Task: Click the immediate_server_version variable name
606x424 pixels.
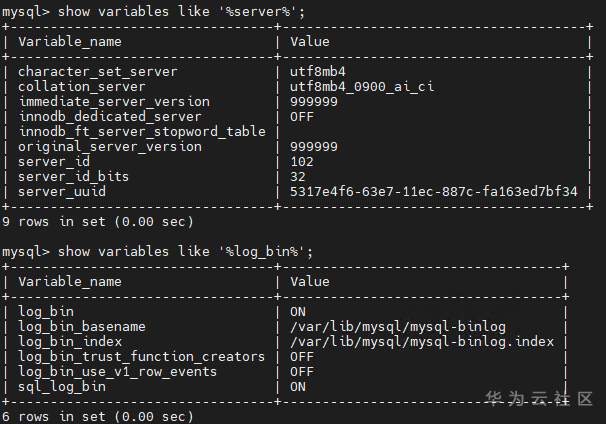Action: click(x=114, y=101)
